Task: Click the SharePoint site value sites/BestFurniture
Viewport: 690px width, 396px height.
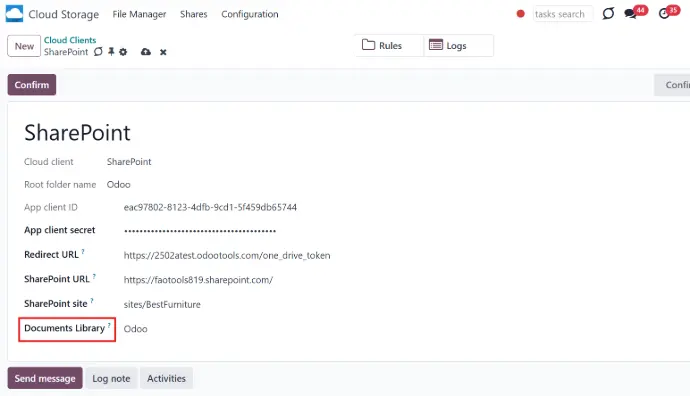Action: coord(162,304)
